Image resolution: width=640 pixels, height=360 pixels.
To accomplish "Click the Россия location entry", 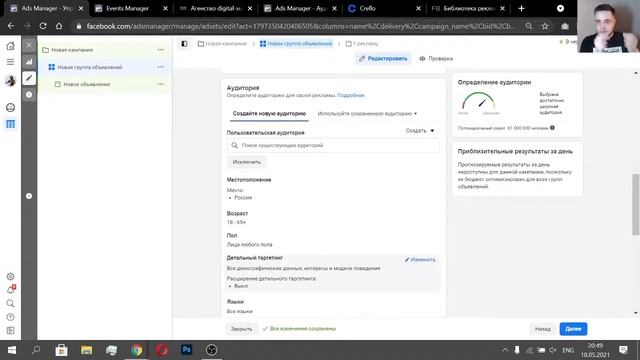I will click(x=243, y=198).
